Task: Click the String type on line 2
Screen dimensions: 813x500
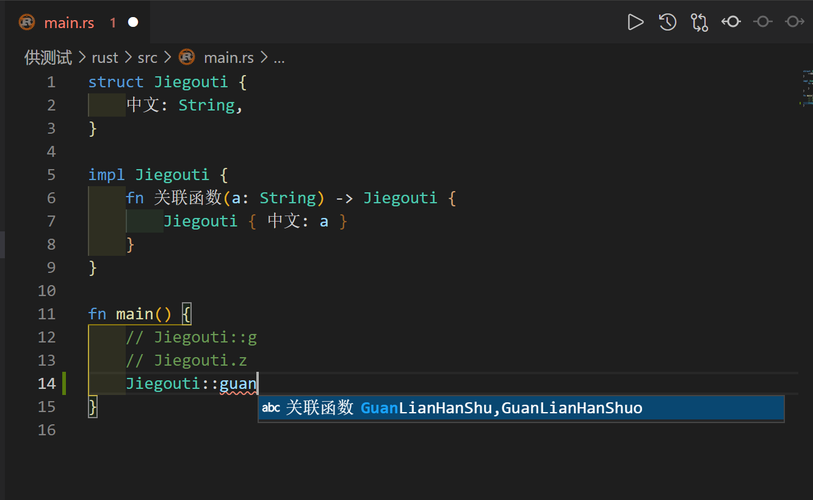Action: [206, 105]
